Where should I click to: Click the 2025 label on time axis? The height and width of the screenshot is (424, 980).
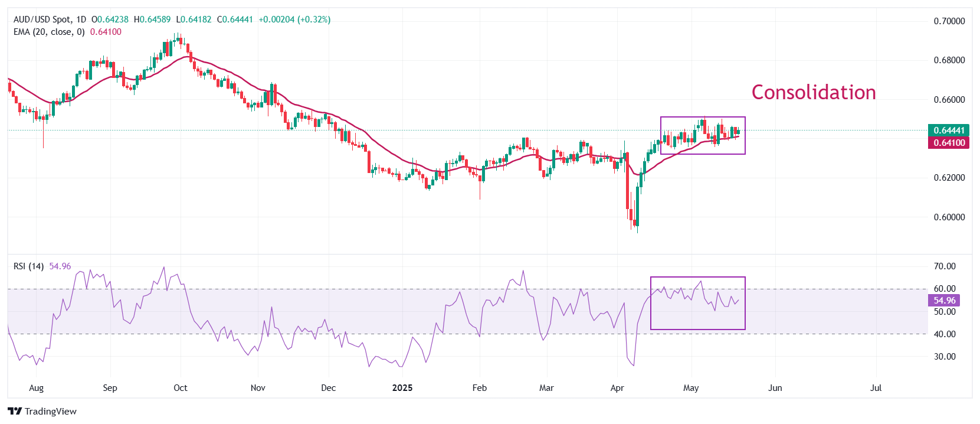click(402, 388)
